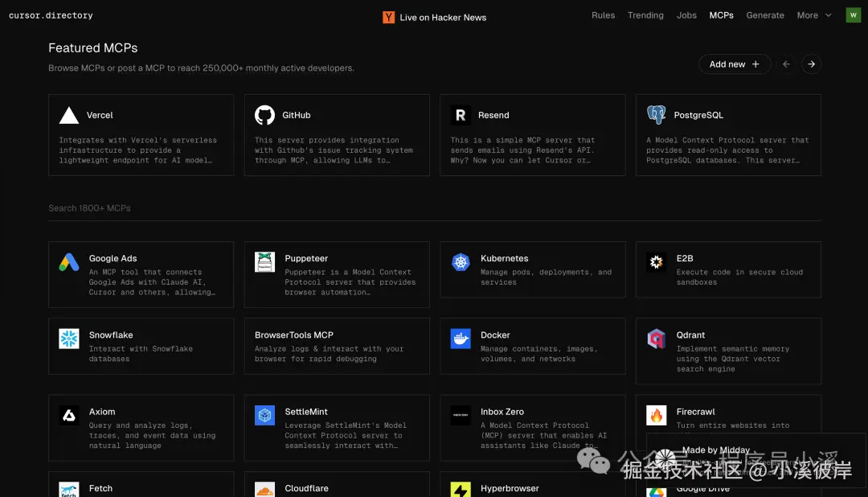The height and width of the screenshot is (497, 868).
Task: Click the Hyperbrowser title text
Action: pos(510,488)
